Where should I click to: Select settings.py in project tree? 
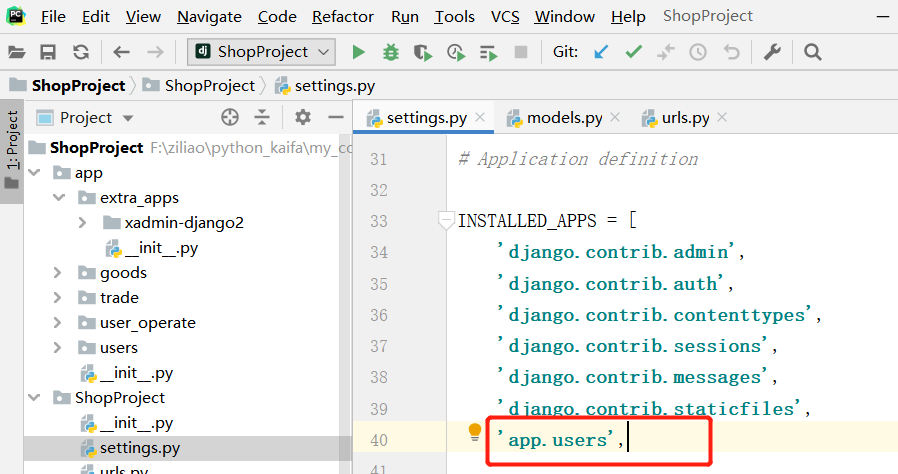(x=139, y=448)
